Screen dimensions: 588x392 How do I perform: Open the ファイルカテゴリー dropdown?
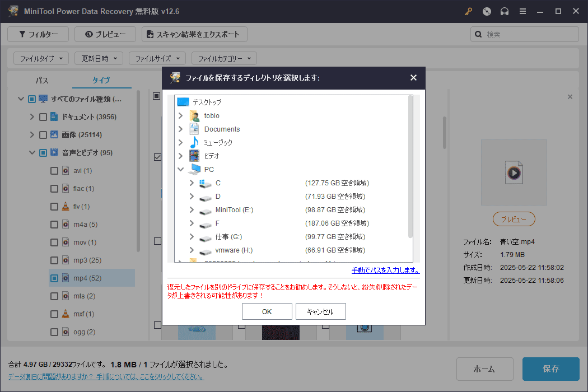(224, 58)
